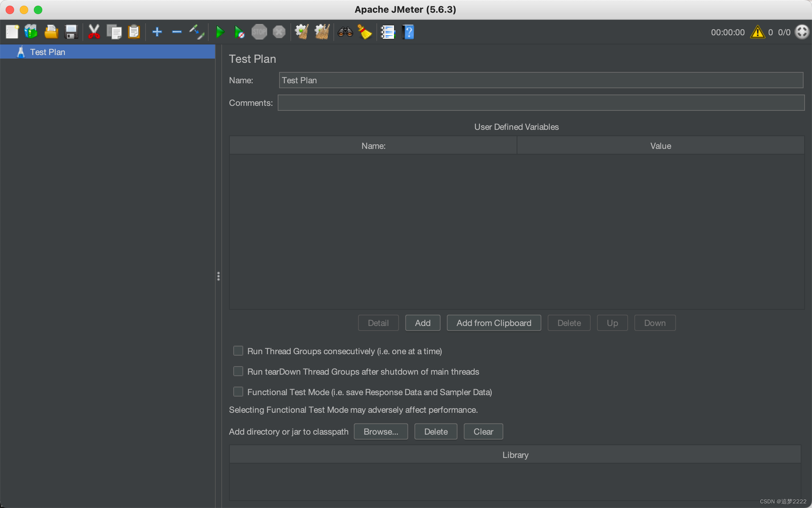Open JMeter Help menu
Image resolution: width=812 pixels, height=508 pixels.
coord(409,32)
